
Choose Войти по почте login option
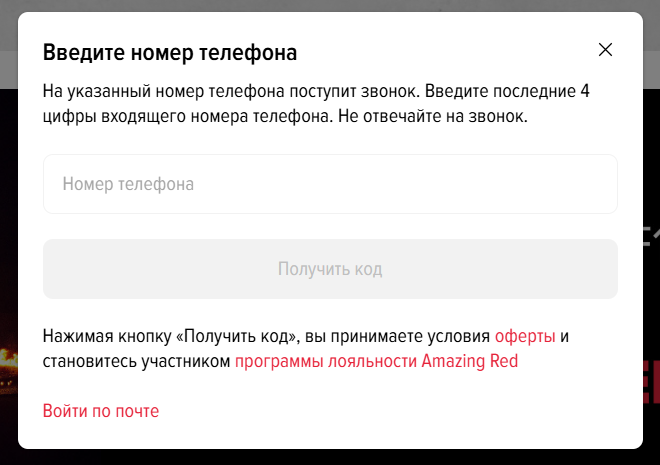click(x=101, y=411)
